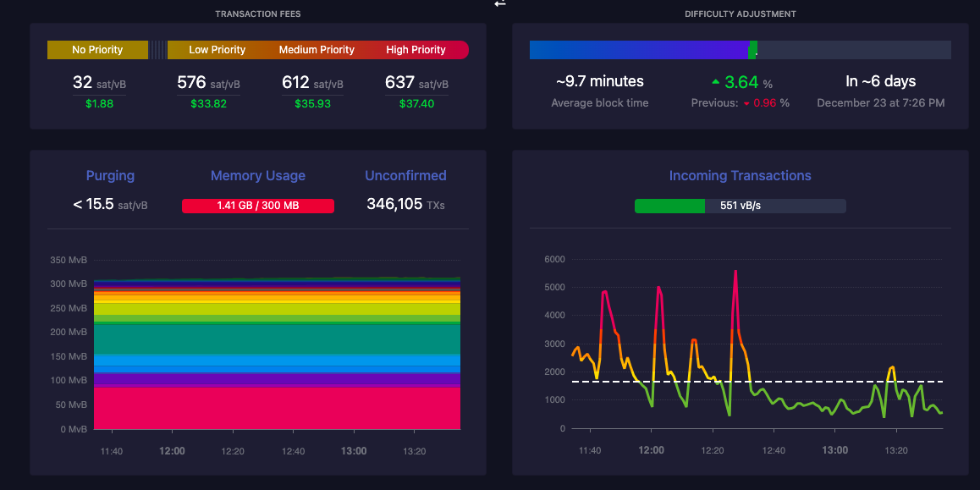980x490 pixels.
Task: Click the green up-arrow beside 3.64 %
Action: (716, 82)
